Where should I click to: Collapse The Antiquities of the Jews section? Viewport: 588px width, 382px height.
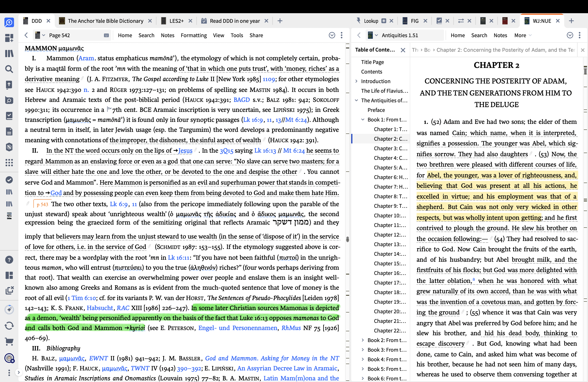coord(356,100)
